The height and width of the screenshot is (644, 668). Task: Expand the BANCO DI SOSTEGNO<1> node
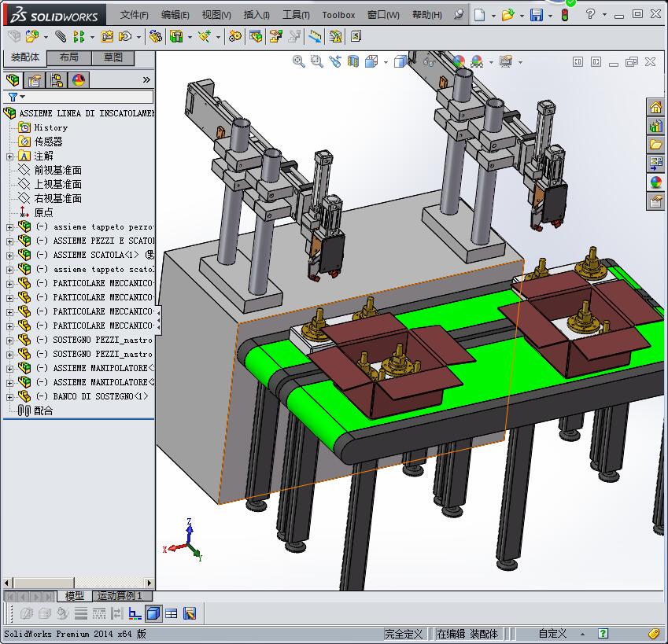tap(9, 396)
